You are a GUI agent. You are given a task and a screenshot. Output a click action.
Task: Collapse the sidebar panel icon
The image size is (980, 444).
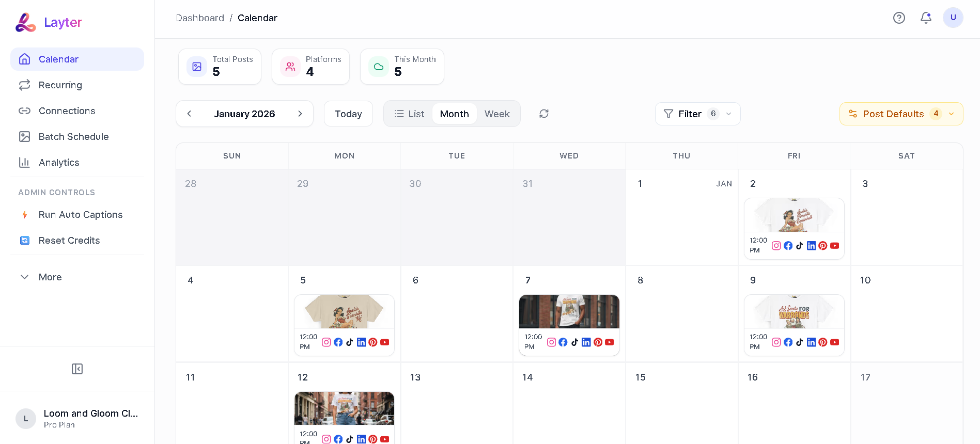pos(77,369)
